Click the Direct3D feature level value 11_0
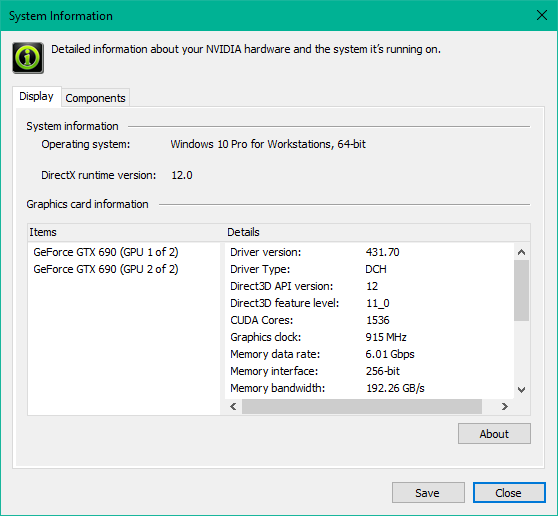This screenshot has width=558, height=516. click(x=378, y=303)
